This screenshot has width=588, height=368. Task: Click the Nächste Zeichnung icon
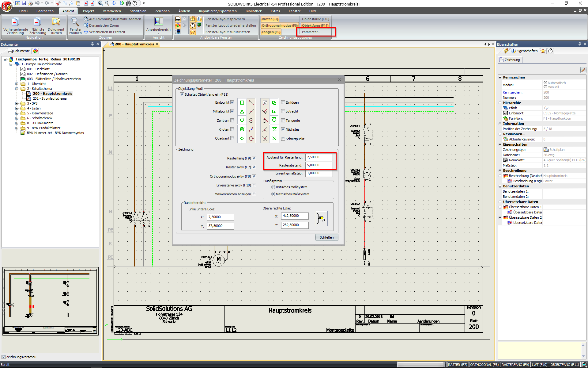[37, 22]
